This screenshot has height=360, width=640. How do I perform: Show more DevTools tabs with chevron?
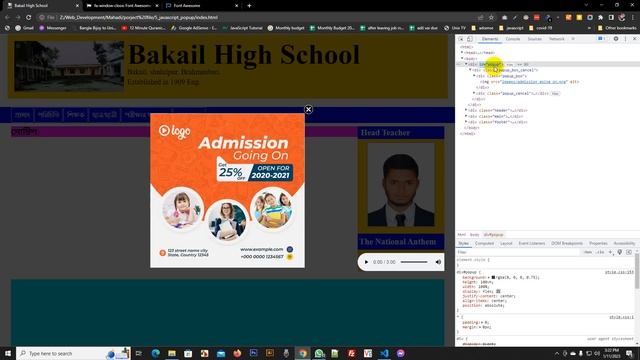(x=573, y=39)
